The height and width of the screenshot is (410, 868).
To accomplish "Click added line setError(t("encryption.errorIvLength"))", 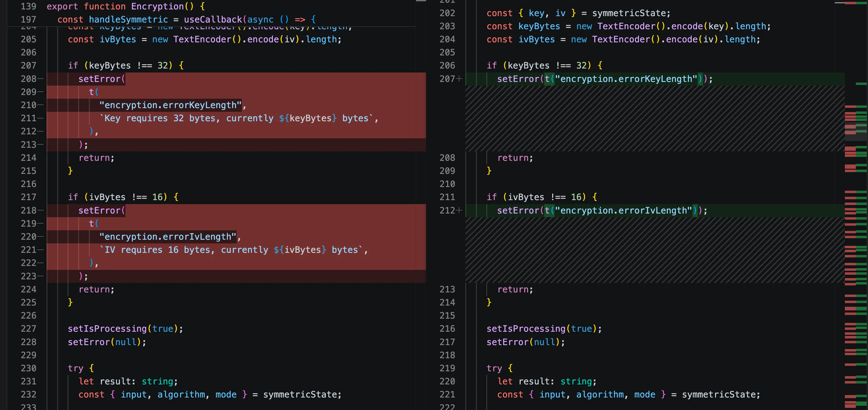I will click(x=602, y=210).
